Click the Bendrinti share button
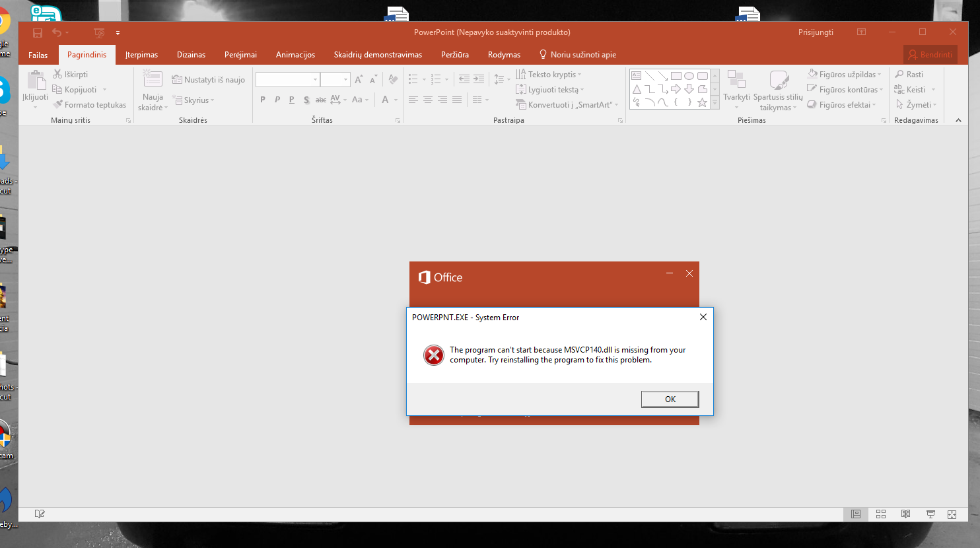This screenshot has height=548, width=980. (930, 55)
